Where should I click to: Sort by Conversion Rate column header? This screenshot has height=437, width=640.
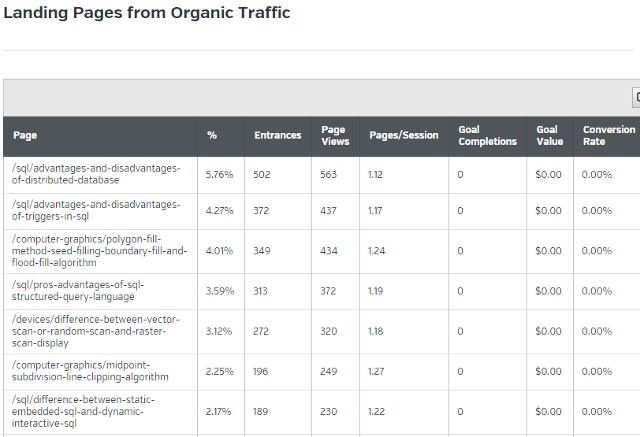tap(609, 135)
